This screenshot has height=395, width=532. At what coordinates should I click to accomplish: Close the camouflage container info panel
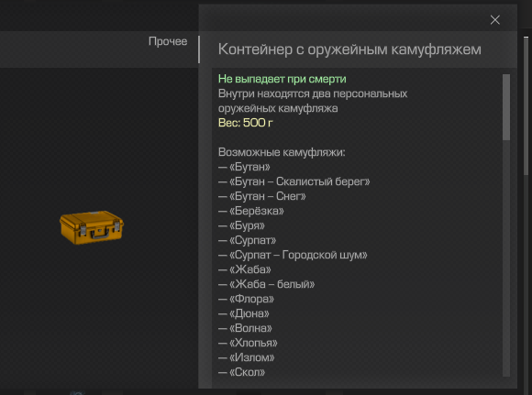pyautogui.click(x=494, y=20)
